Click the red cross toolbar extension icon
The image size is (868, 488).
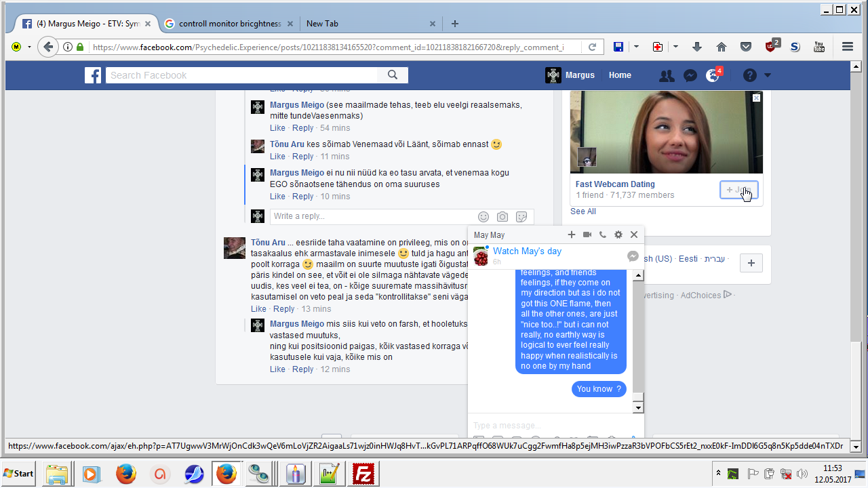pos(657,47)
